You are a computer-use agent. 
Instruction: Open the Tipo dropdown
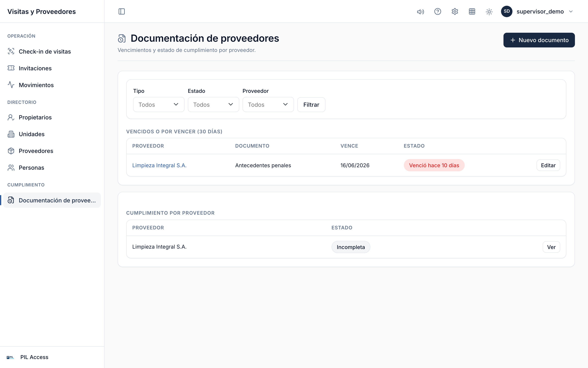[159, 105]
